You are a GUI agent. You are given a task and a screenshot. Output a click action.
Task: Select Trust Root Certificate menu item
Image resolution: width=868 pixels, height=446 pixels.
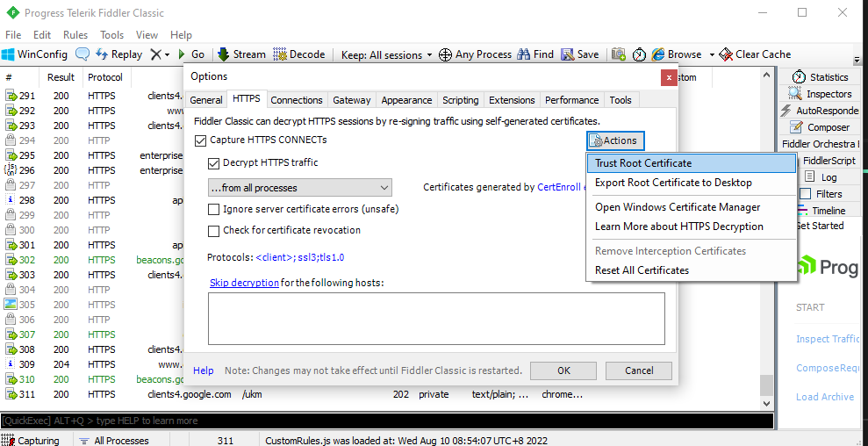coord(643,163)
